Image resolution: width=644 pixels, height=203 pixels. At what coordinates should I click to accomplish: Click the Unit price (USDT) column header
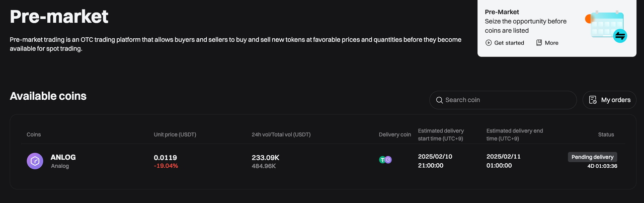tap(175, 134)
